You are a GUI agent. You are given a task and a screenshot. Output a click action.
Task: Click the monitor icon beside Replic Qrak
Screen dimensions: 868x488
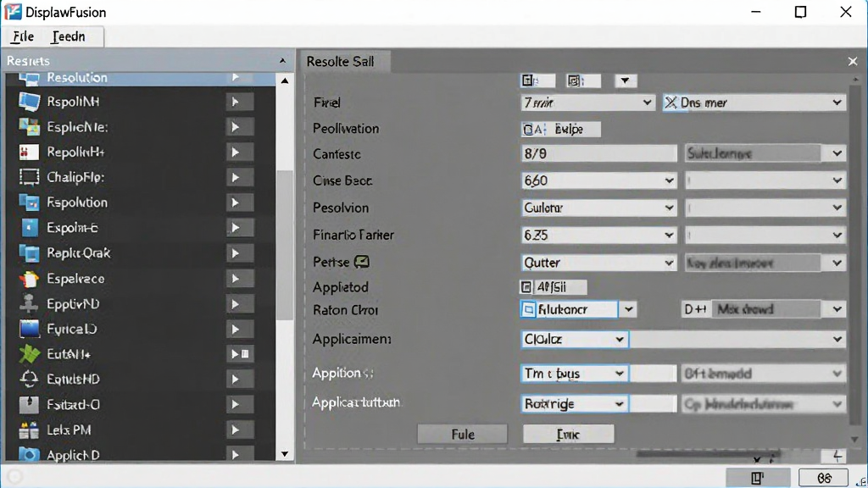(29, 253)
